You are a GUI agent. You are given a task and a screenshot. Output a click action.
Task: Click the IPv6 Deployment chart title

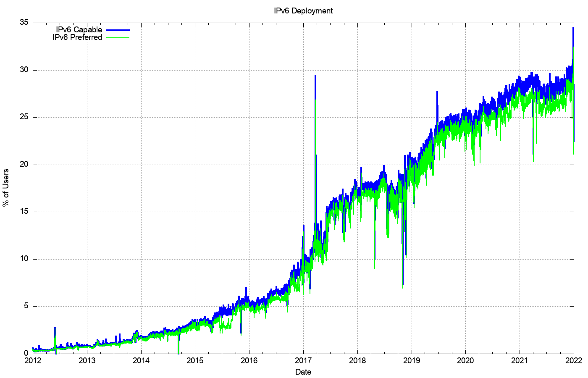(x=303, y=11)
